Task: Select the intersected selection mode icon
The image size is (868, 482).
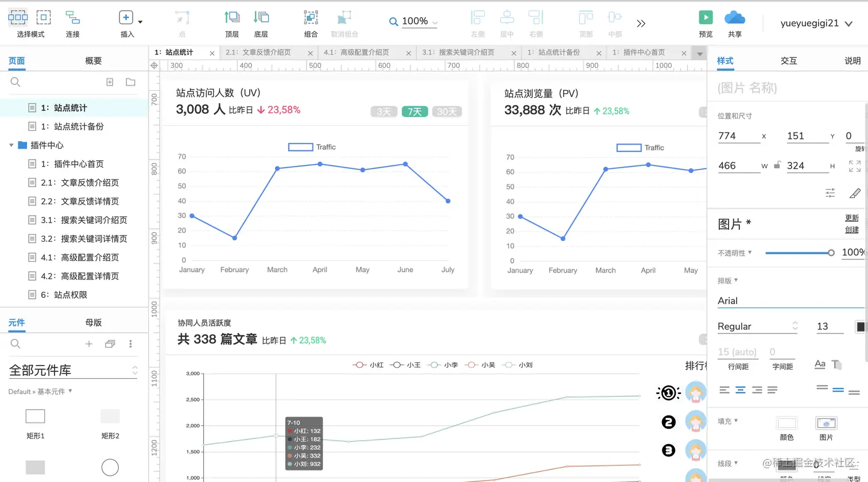Action: tap(18, 17)
